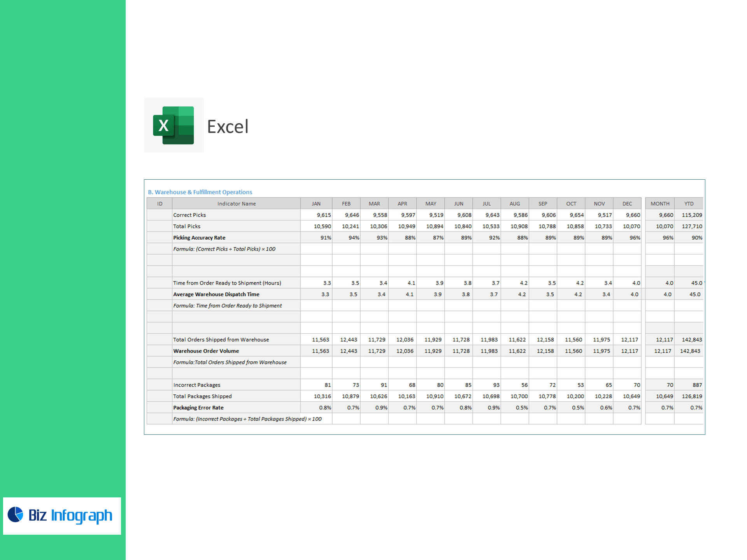Select the Warehouse & Fulfillment Operations heading
This screenshot has height=560, width=747.
[x=200, y=192]
